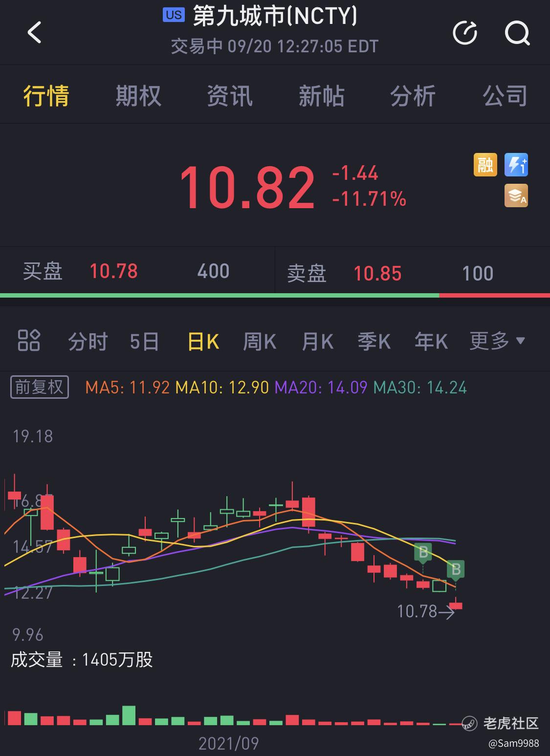
Task: Tap the 买盘 label
Action: point(43,271)
